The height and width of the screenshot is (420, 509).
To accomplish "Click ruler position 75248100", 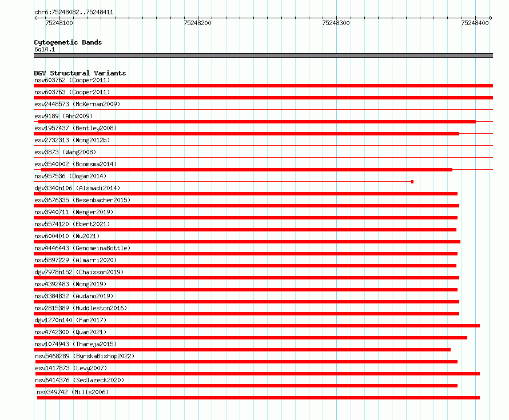I will tap(59, 23).
